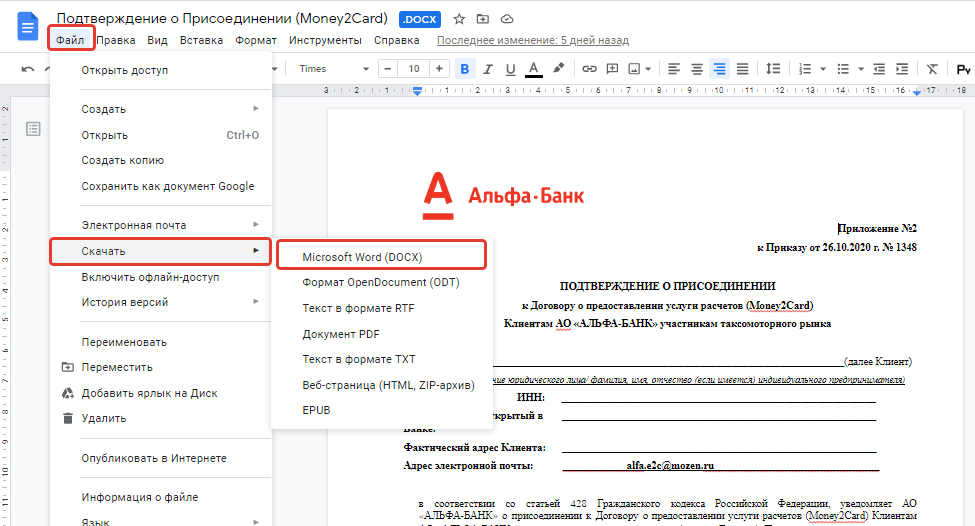Image resolution: width=975 pixels, height=526 pixels.
Task: Download as EPUB
Action: pos(381,410)
